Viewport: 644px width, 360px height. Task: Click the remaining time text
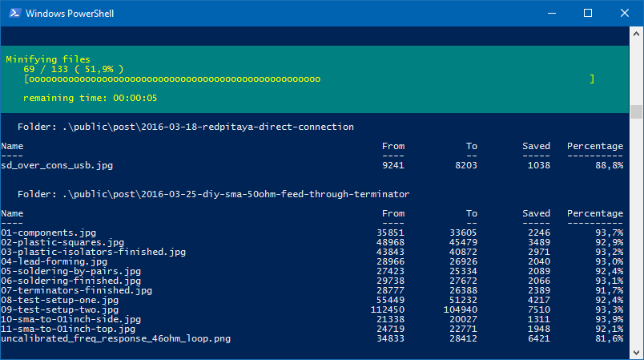click(x=90, y=98)
